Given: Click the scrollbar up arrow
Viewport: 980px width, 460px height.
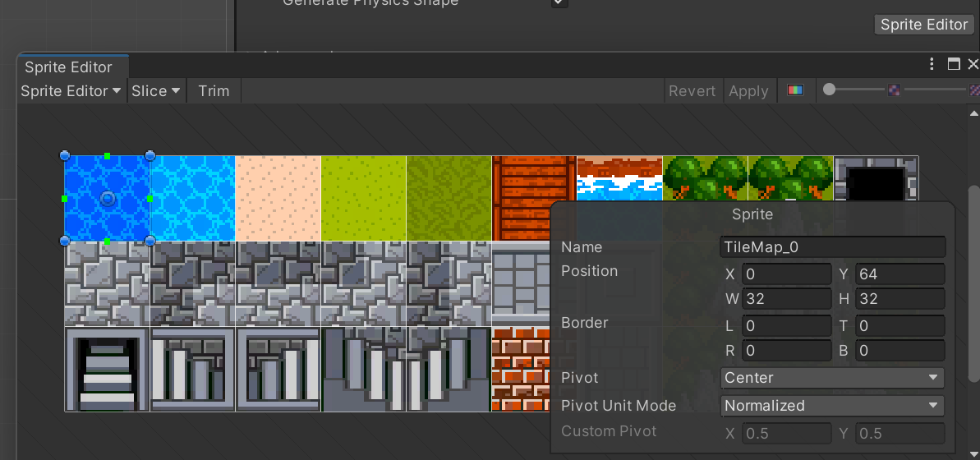Looking at the screenshot, I should pos(973,113).
